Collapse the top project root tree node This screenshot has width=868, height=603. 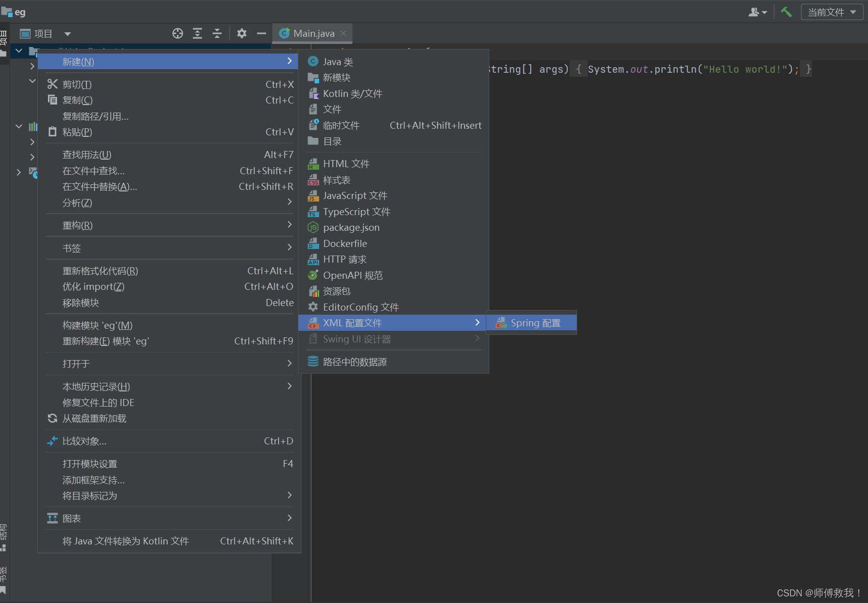19,51
